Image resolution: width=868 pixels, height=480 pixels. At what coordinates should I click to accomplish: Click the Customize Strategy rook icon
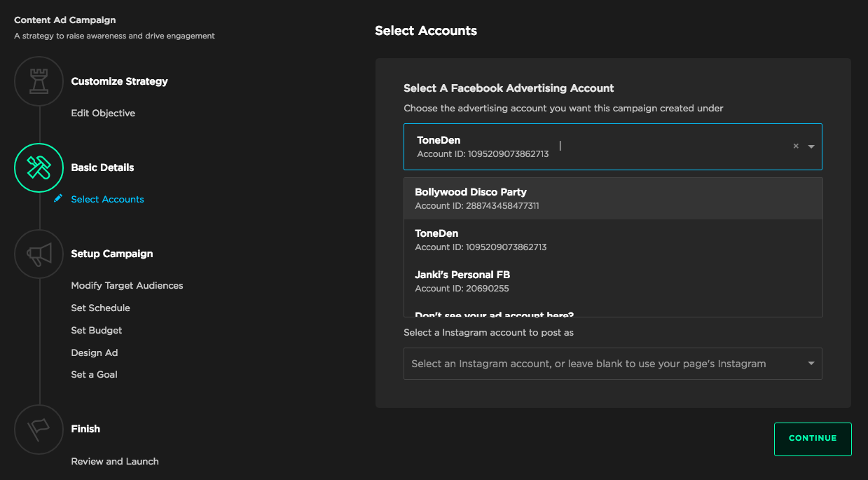tap(39, 81)
